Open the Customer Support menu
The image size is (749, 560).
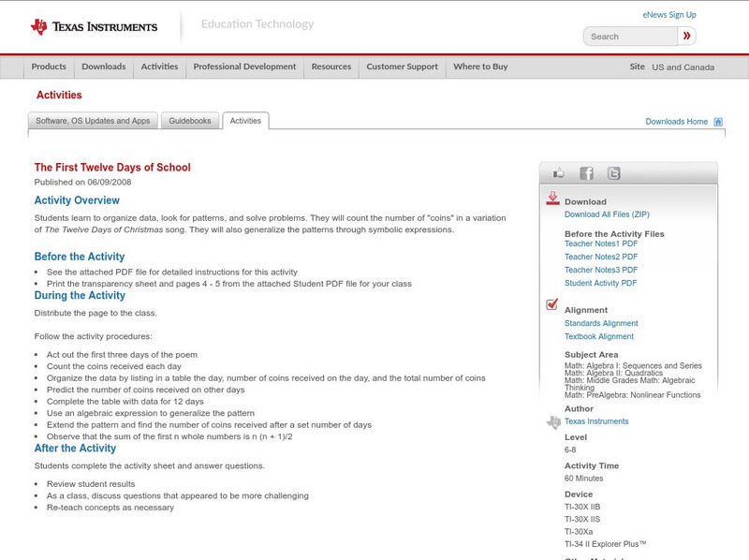tap(403, 66)
